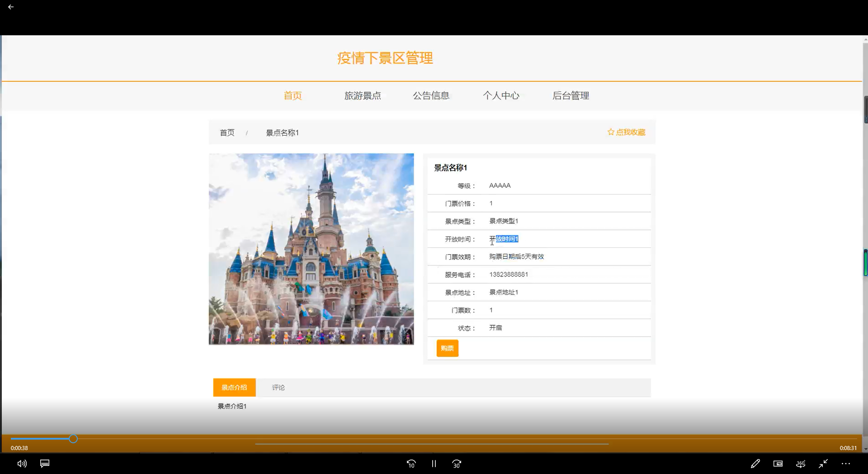Click the 景点类型： label

pyautogui.click(x=460, y=222)
